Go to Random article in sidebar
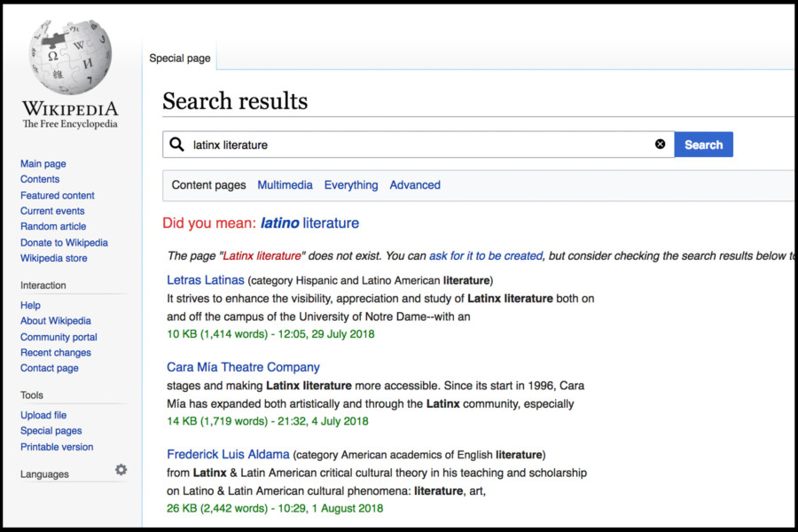Screen dimensions: 798x532 (x=53, y=227)
